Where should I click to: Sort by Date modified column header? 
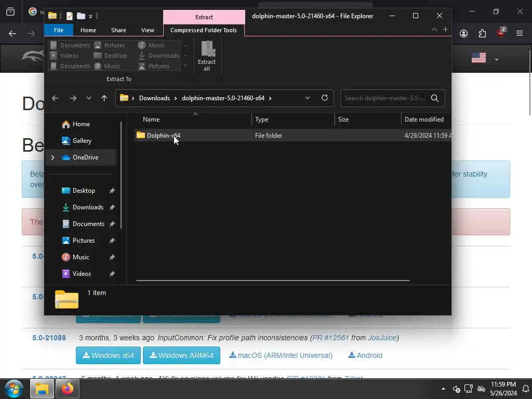(424, 119)
